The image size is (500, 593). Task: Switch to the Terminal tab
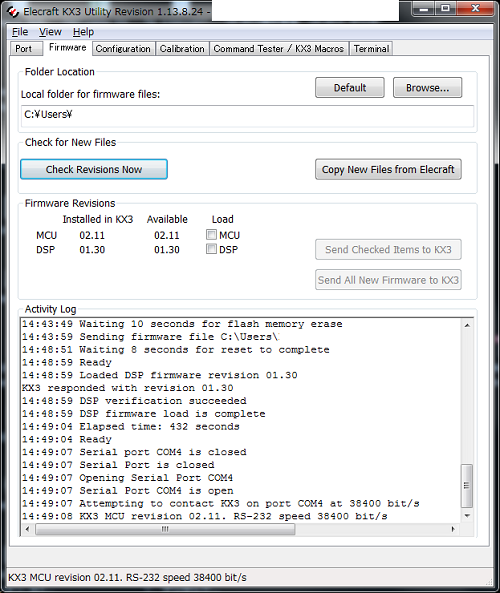click(x=371, y=49)
